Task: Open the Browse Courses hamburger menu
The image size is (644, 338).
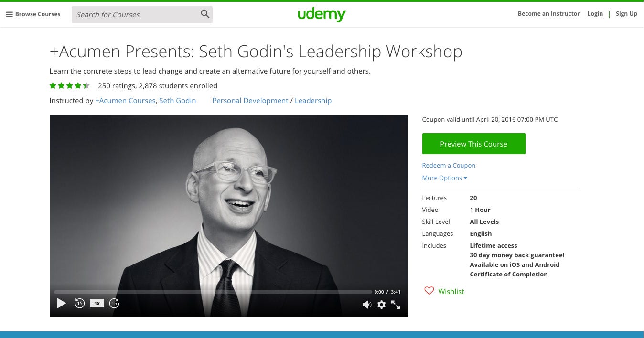Action: coord(33,14)
